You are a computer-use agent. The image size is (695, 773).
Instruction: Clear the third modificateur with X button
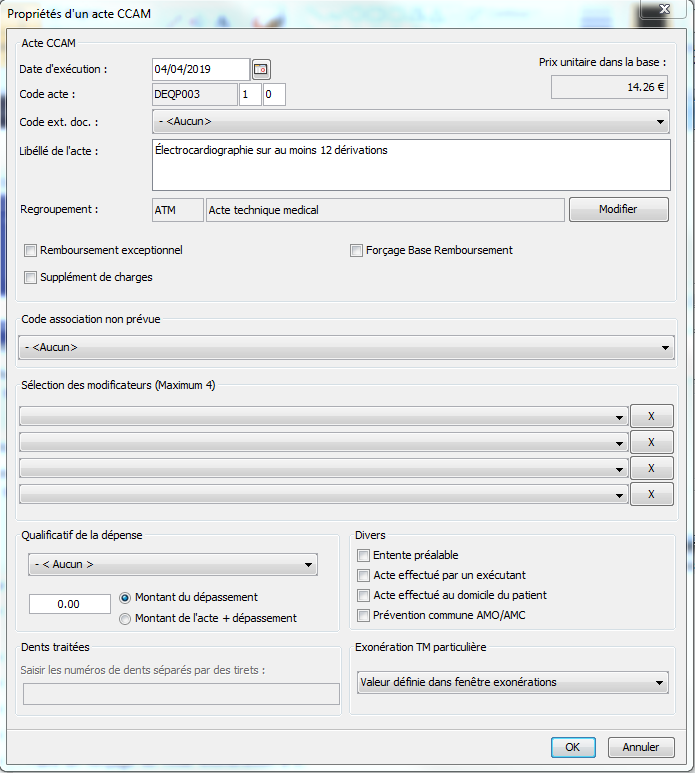click(x=651, y=468)
